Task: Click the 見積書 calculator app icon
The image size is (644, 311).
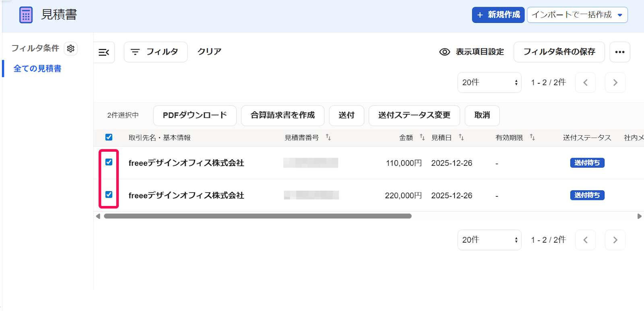Action: click(x=26, y=15)
